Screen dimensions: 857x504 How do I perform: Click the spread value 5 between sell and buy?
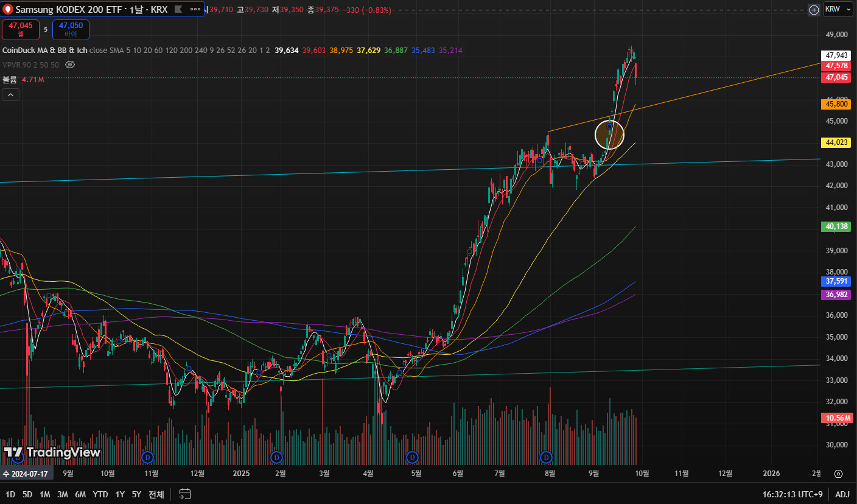pyautogui.click(x=46, y=29)
